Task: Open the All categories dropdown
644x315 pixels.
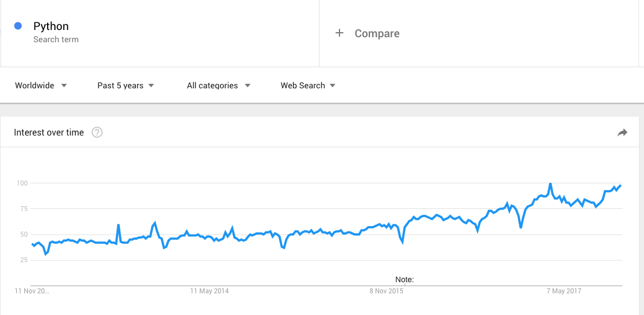Action: pos(219,86)
